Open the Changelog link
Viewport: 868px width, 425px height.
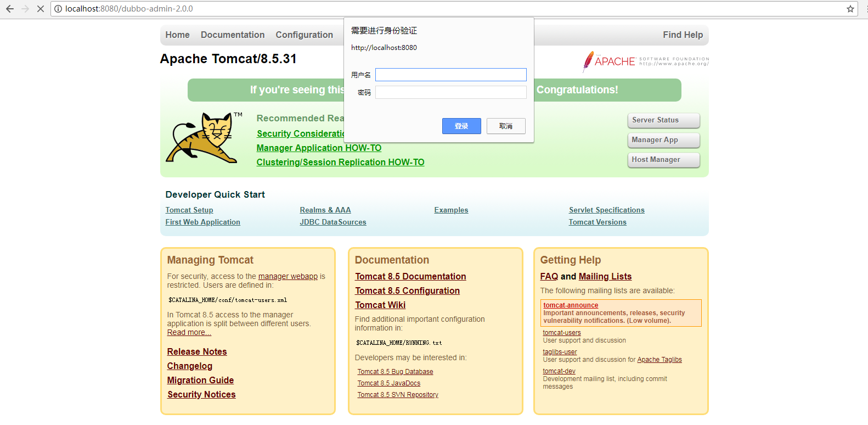click(190, 366)
